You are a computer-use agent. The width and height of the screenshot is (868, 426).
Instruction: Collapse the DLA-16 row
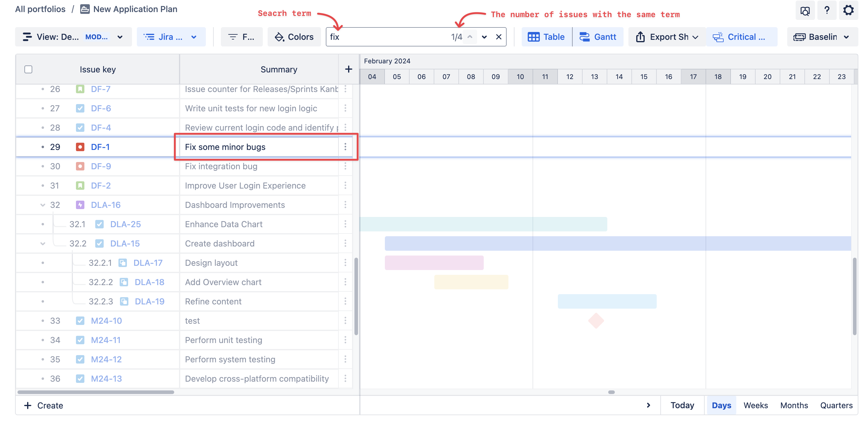(x=43, y=205)
